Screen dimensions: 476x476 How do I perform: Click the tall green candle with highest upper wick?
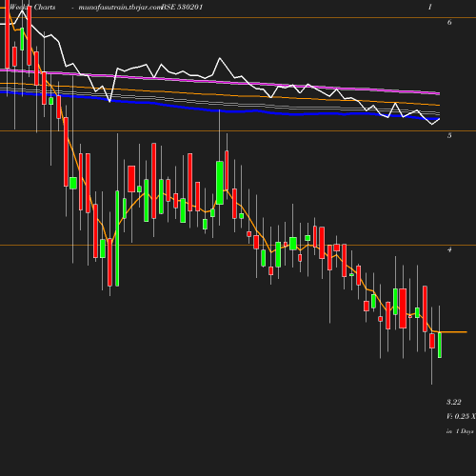220,183
